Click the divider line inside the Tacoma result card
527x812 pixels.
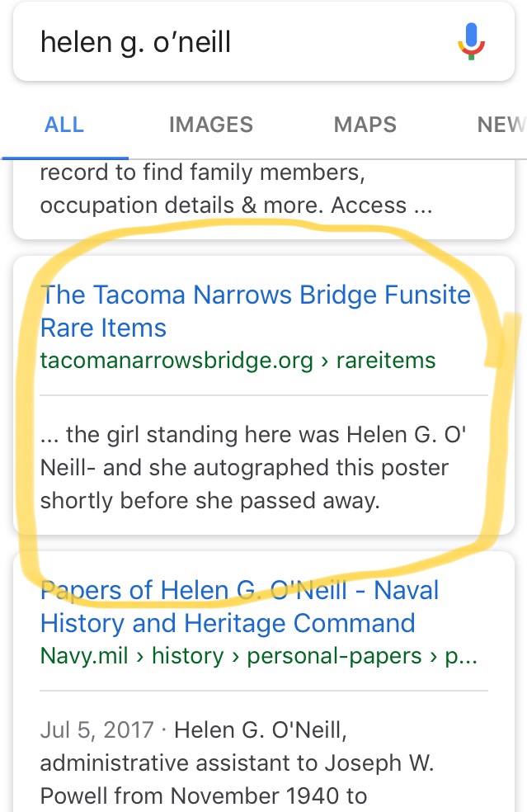coord(264,395)
